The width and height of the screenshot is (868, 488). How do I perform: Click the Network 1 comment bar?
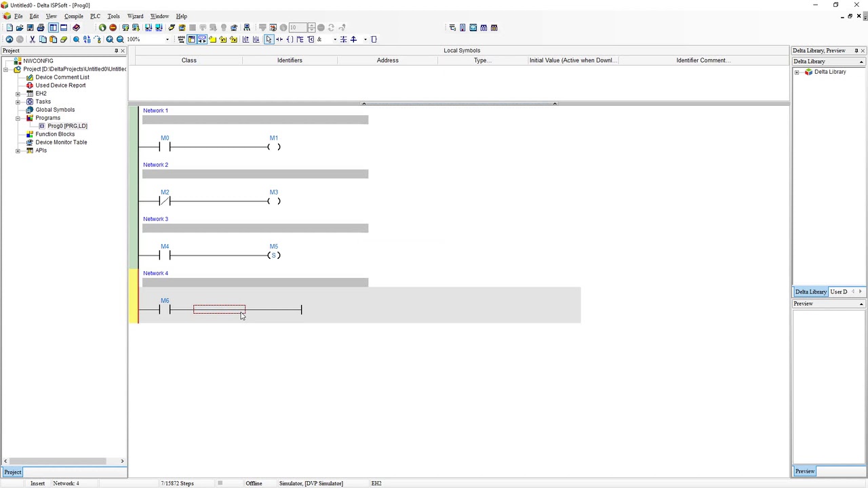(x=255, y=120)
